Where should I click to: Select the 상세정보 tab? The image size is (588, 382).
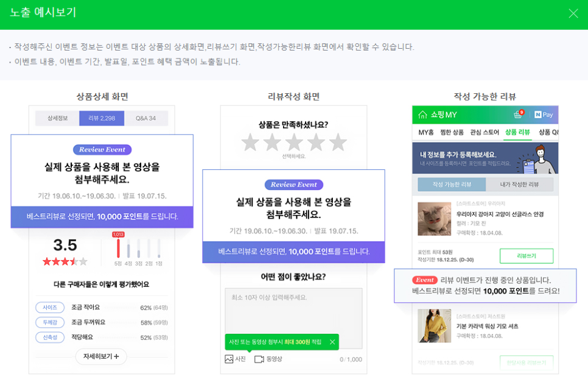pyautogui.click(x=57, y=118)
